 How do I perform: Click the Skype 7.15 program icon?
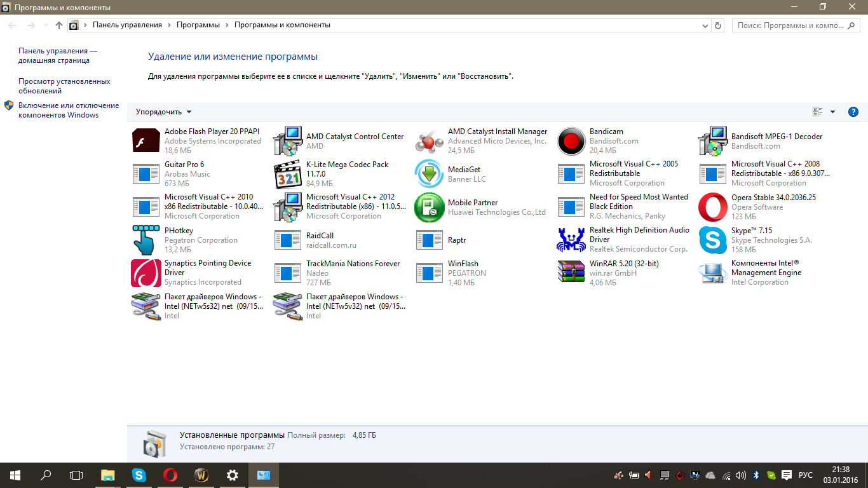point(712,240)
